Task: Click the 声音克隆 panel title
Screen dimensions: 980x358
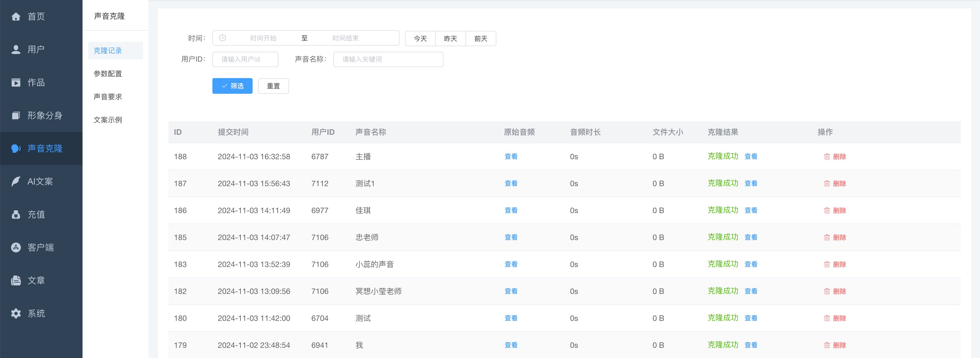Action: [x=109, y=16]
